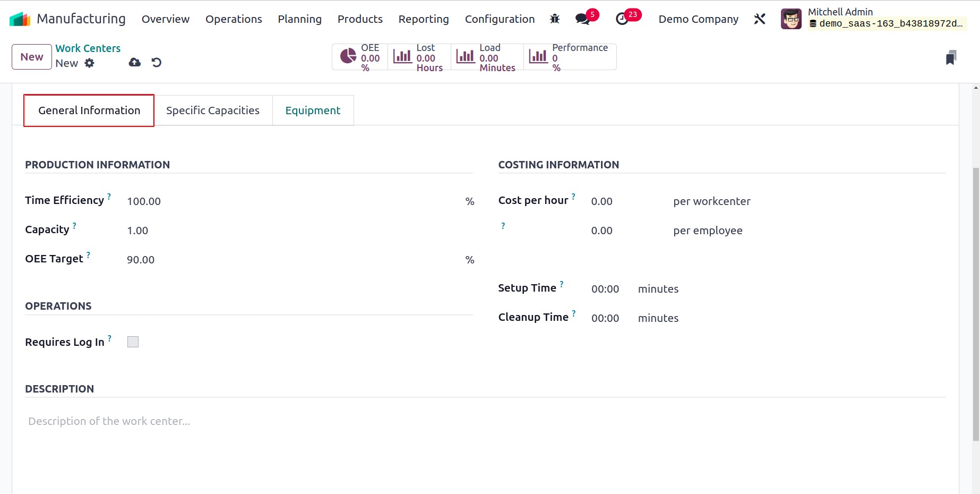Switch to the Specific Capacities tab

[x=213, y=110]
